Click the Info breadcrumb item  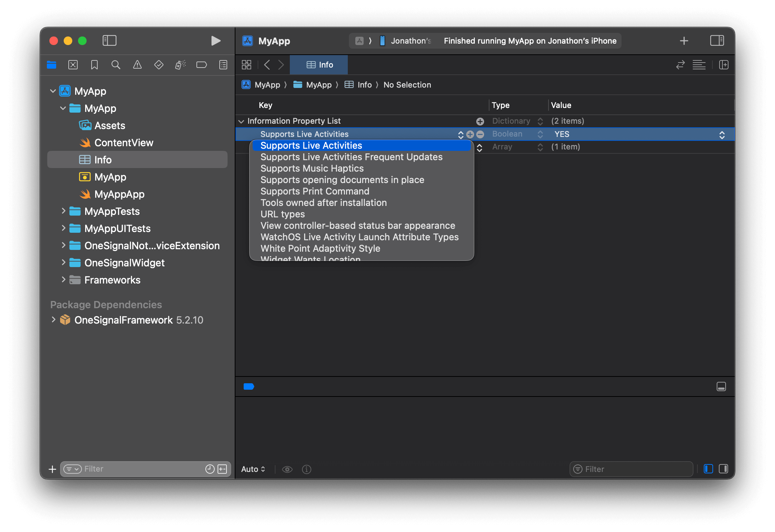tap(358, 85)
